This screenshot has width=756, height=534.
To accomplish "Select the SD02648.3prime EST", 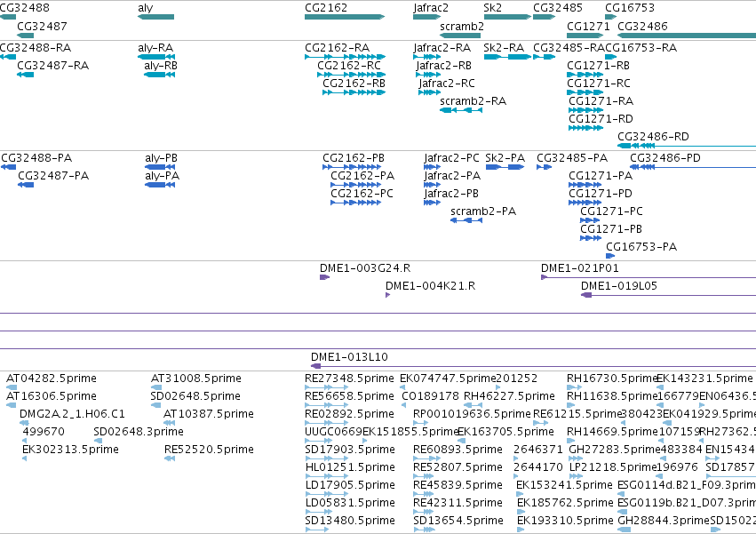I will [98, 441].
